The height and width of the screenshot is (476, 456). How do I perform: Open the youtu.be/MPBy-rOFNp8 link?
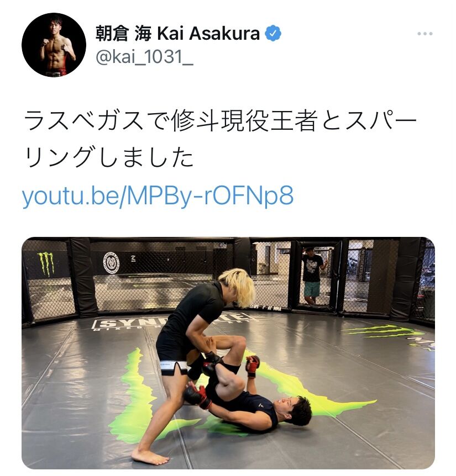158,196
